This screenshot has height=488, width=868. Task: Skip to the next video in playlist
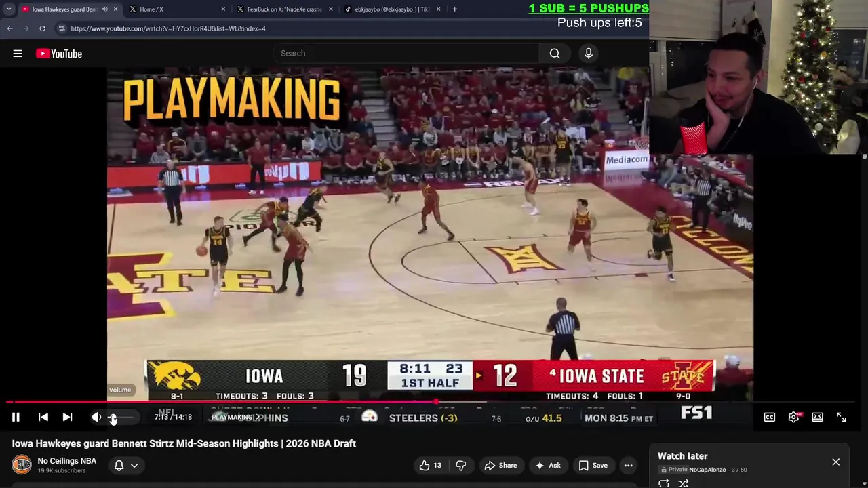click(67, 418)
